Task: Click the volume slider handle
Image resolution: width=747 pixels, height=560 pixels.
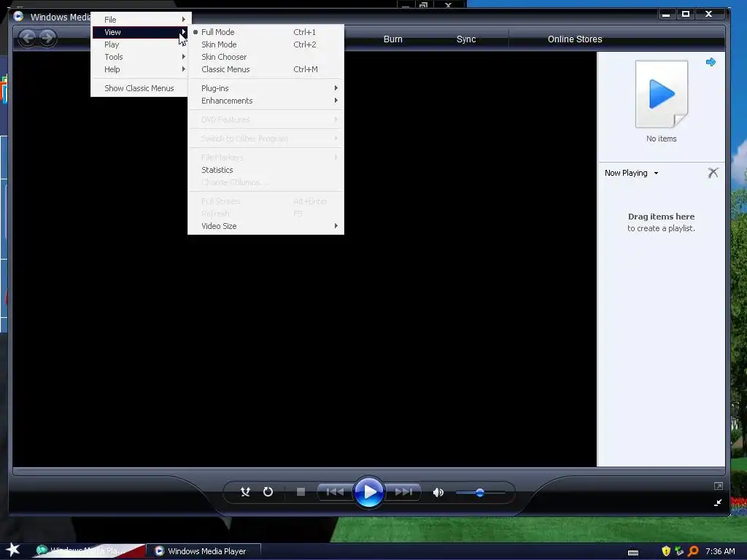Action: click(x=480, y=493)
